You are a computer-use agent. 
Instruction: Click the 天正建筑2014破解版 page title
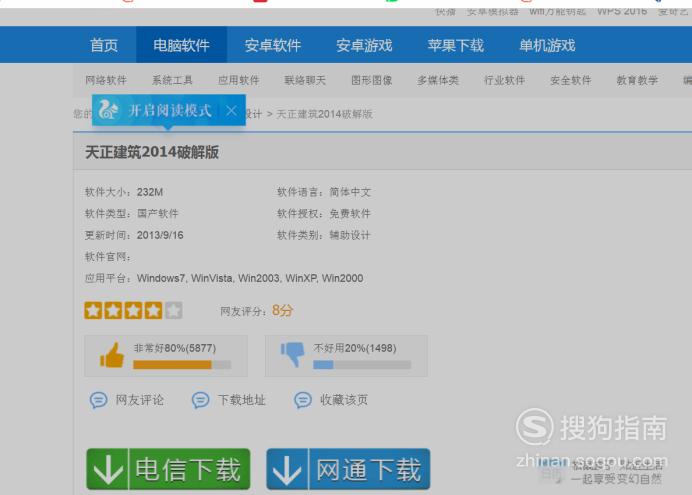[x=152, y=152]
